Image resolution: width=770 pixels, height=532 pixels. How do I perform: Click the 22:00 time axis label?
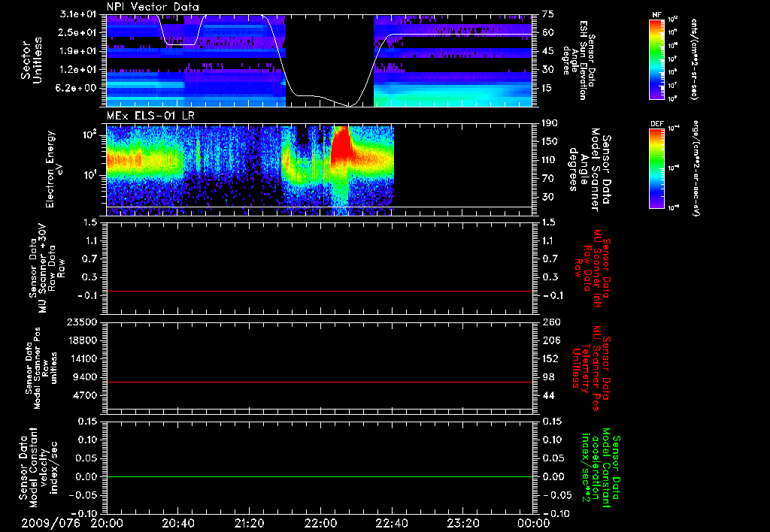[320, 523]
